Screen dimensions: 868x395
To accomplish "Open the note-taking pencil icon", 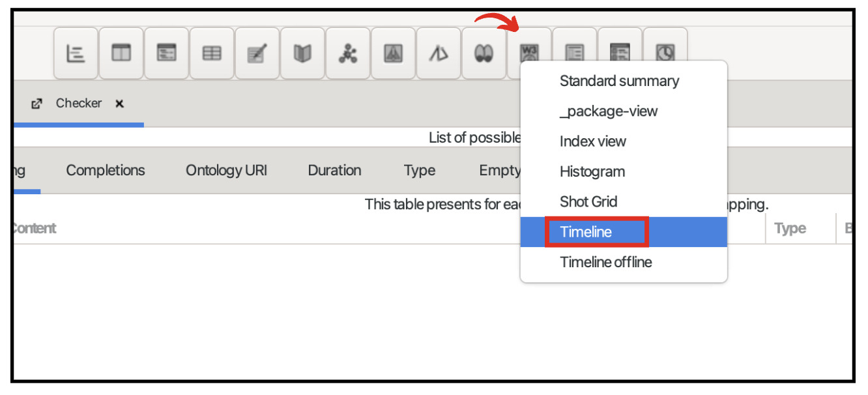I will pyautogui.click(x=257, y=53).
